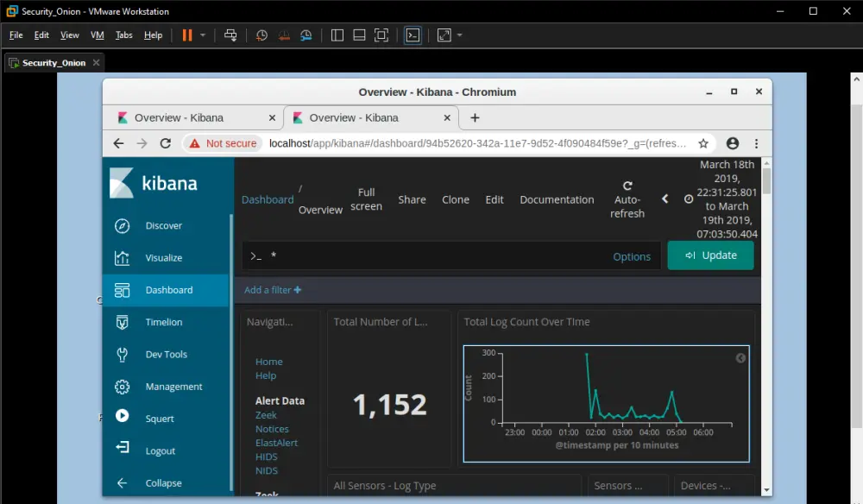Image resolution: width=863 pixels, height=504 pixels.
Task: Open Chromium three-dot menu
Action: (x=756, y=143)
